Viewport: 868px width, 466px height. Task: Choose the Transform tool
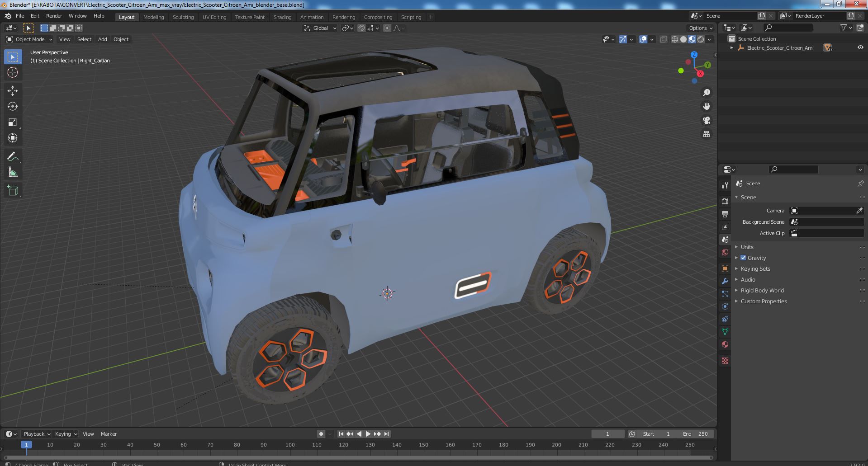(x=13, y=138)
